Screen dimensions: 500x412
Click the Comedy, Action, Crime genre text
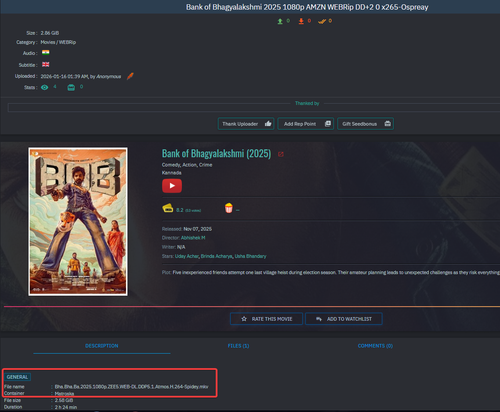click(x=187, y=165)
